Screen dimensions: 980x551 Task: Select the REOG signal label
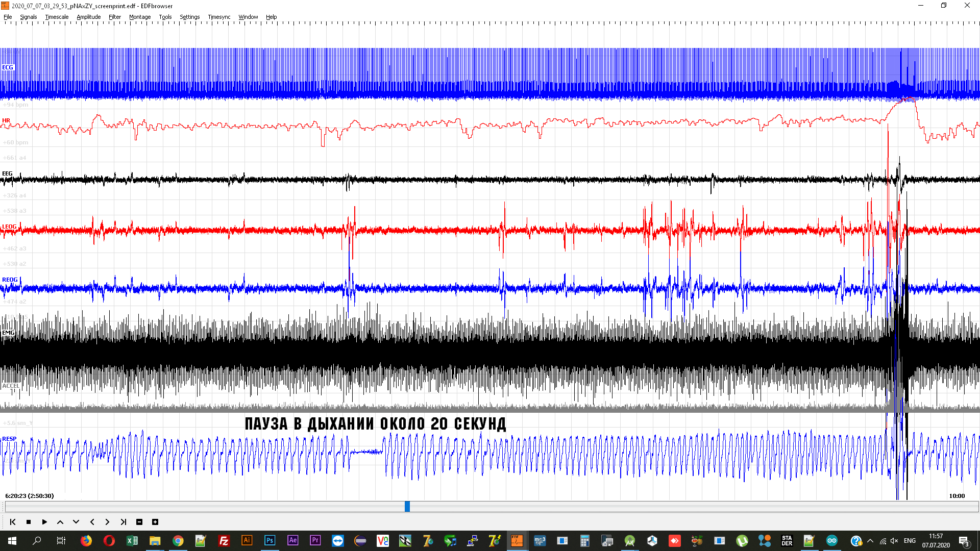10,280
